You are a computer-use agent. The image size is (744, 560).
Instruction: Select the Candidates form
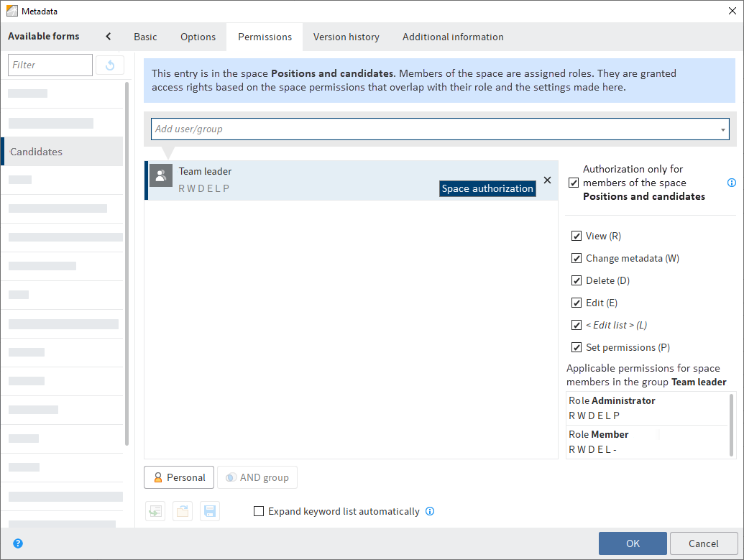(x=62, y=152)
